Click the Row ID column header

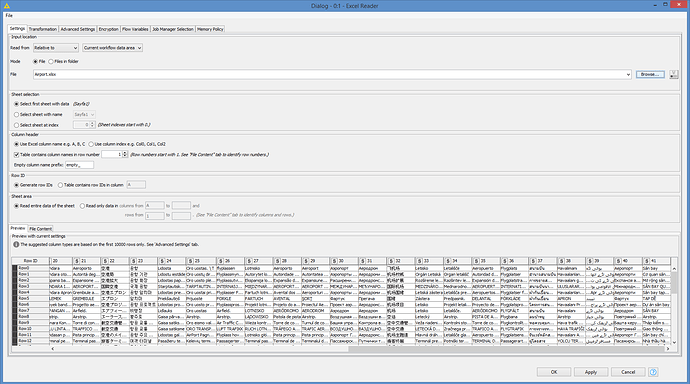click(30, 261)
